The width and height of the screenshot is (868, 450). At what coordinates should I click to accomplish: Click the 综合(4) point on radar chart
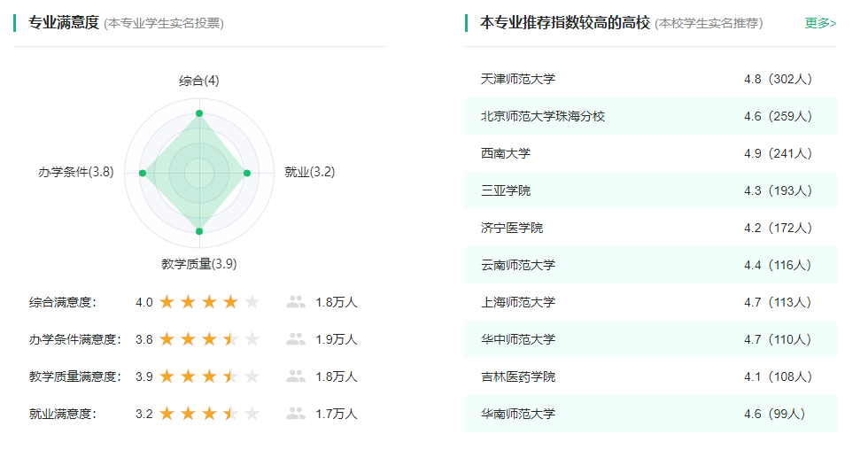click(199, 113)
